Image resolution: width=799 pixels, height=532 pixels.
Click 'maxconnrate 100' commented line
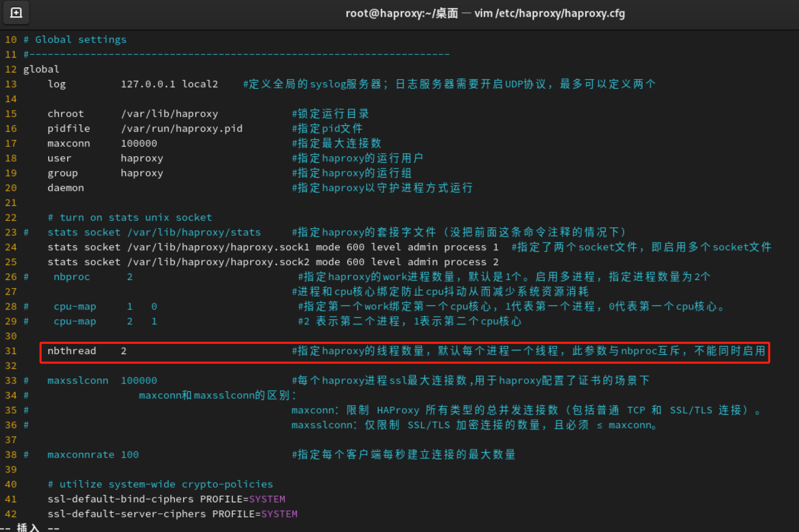coord(93,455)
